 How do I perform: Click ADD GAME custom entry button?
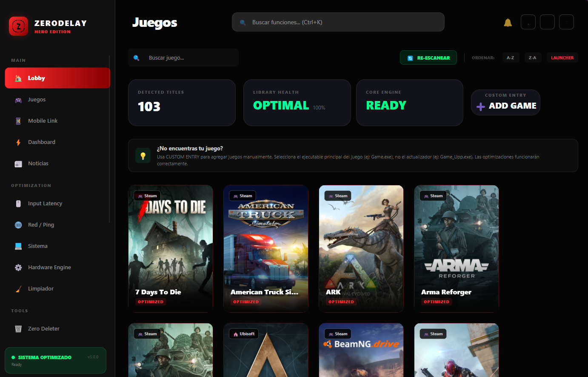pos(505,102)
